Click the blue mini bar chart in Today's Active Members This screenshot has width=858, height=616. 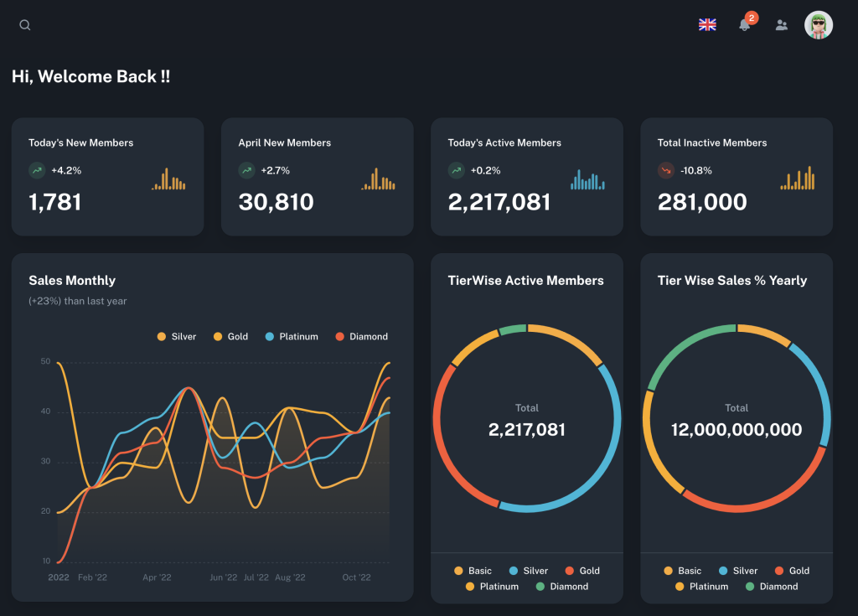coord(587,179)
